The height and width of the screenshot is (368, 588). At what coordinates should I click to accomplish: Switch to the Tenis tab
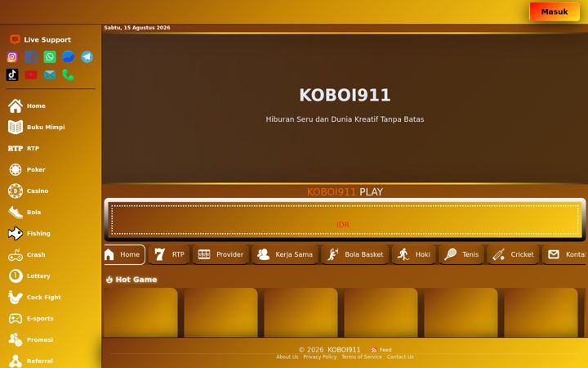point(461,254)
